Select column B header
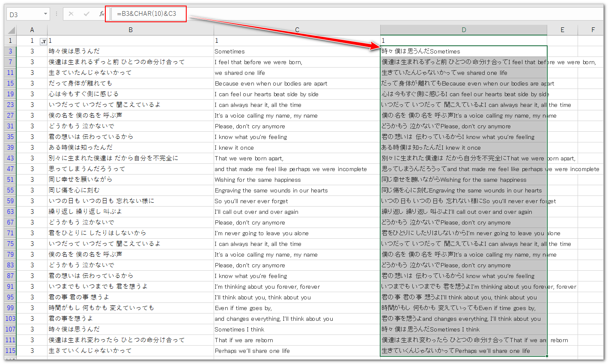Viewport: 608px width, 364px height. (x=131, y=30)
